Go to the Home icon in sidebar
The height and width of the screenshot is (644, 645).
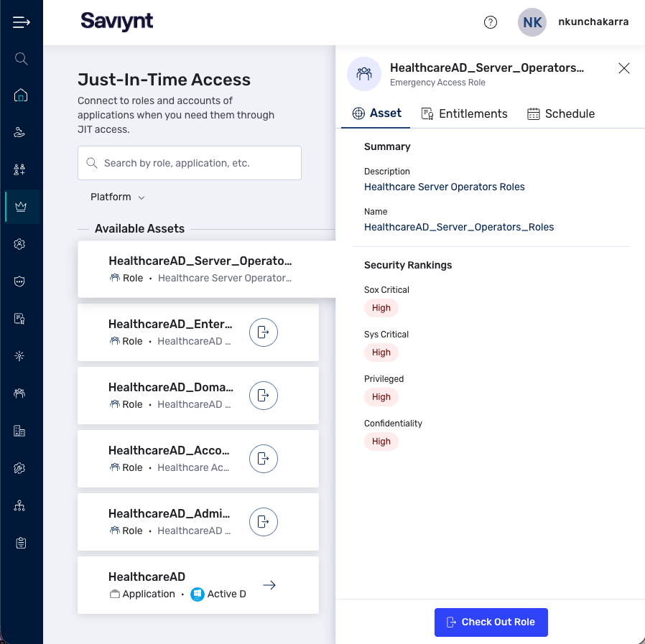tap(21, 95)
